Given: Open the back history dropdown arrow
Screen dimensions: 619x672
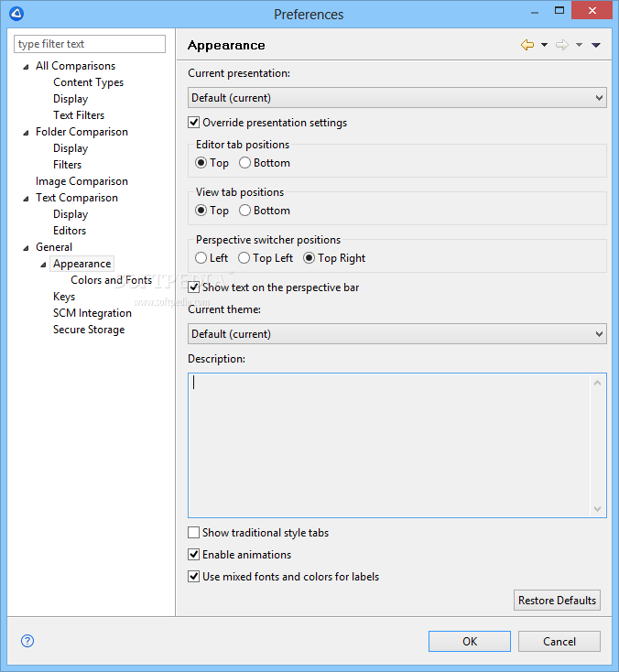Looking at the screenshot, I should [x=544, y=45].
